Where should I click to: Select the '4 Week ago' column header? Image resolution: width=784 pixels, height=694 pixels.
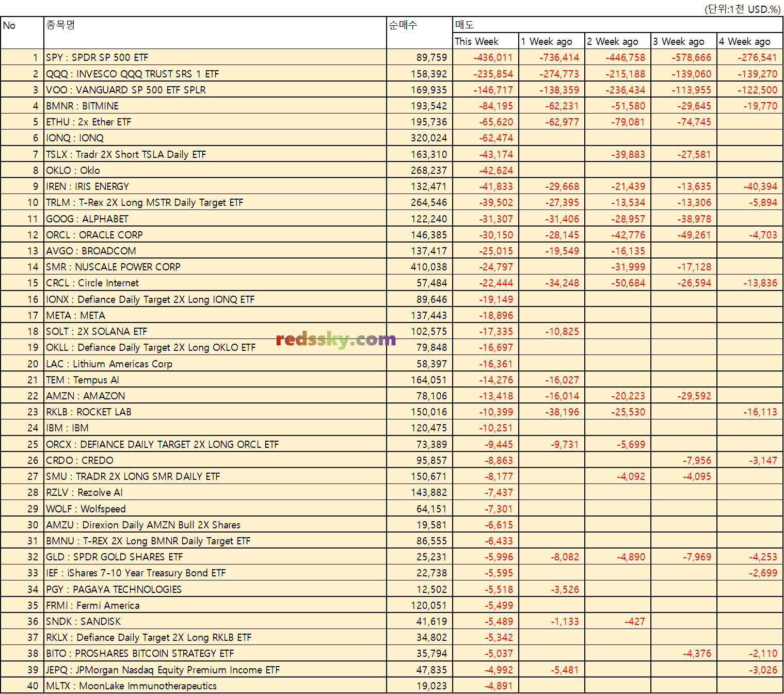point(750,41)
